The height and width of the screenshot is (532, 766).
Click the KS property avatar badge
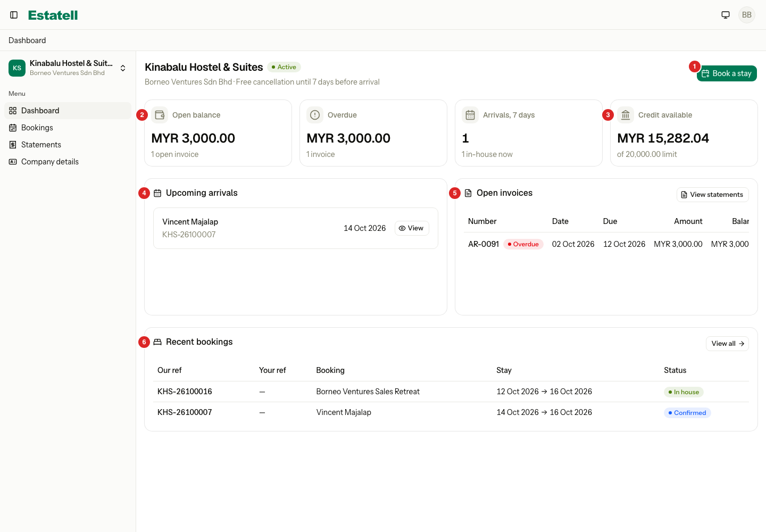pos(17,68)
